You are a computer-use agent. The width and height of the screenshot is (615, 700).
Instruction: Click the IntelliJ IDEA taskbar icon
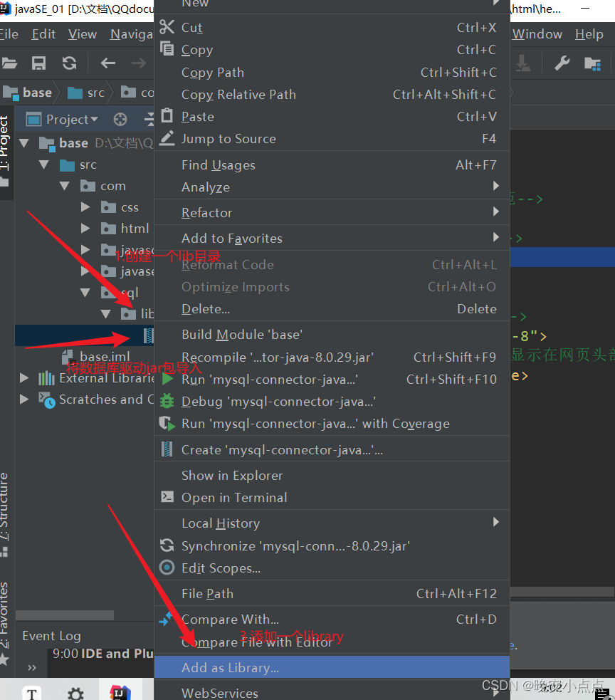120,692
